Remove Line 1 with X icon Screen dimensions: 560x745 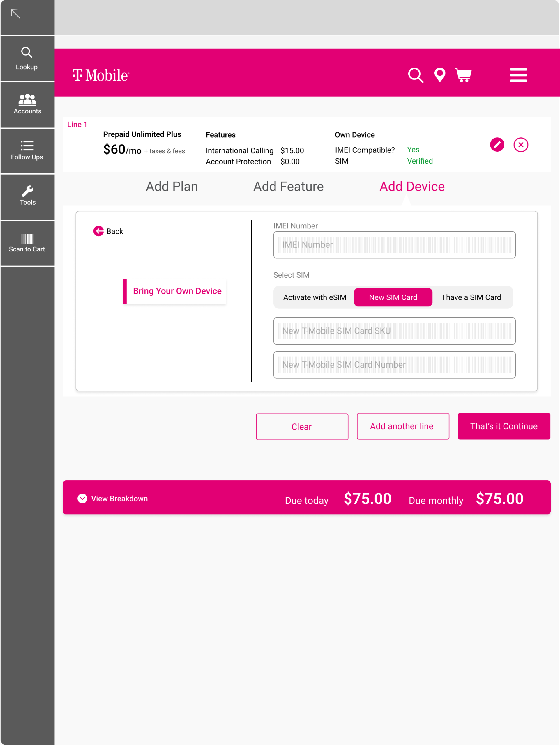(521, 145)
